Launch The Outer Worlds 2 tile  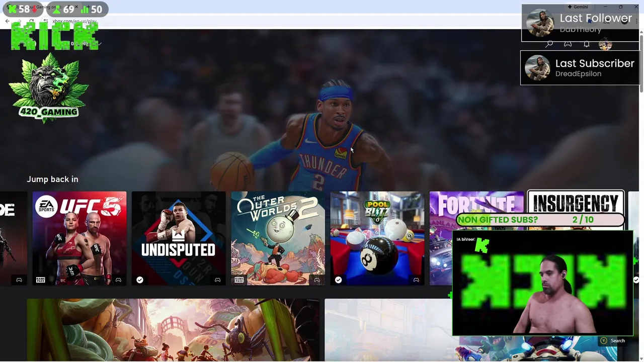point(278,238)
